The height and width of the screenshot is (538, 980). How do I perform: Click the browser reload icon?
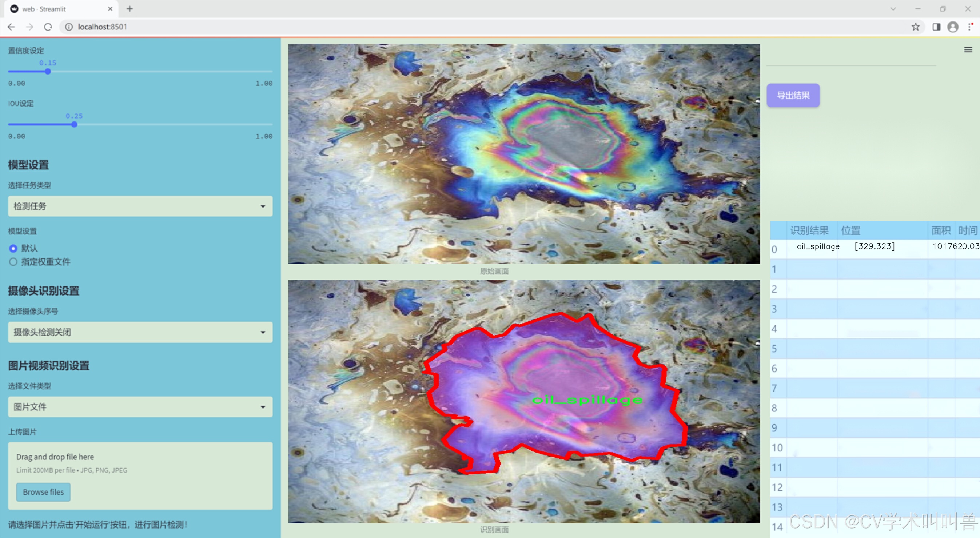point(48,27)
